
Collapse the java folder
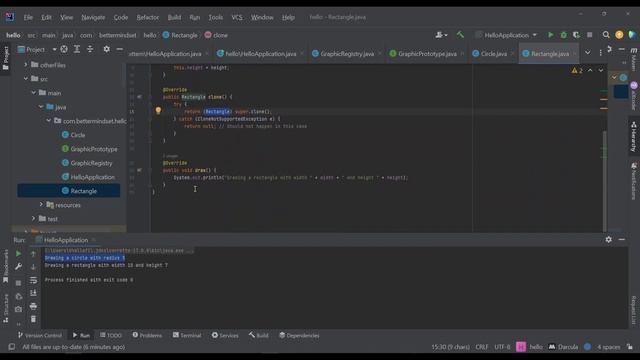(41, 107)
